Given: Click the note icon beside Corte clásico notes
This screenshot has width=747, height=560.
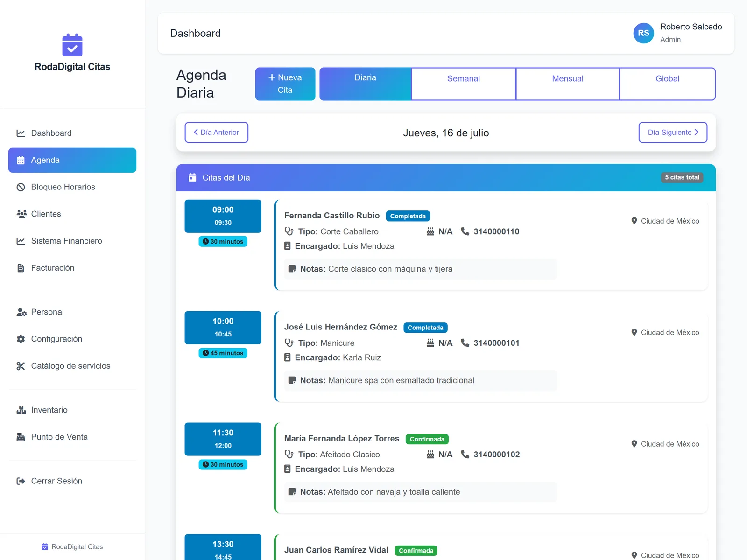Looking at the screenshot, I should coord(292,269).
